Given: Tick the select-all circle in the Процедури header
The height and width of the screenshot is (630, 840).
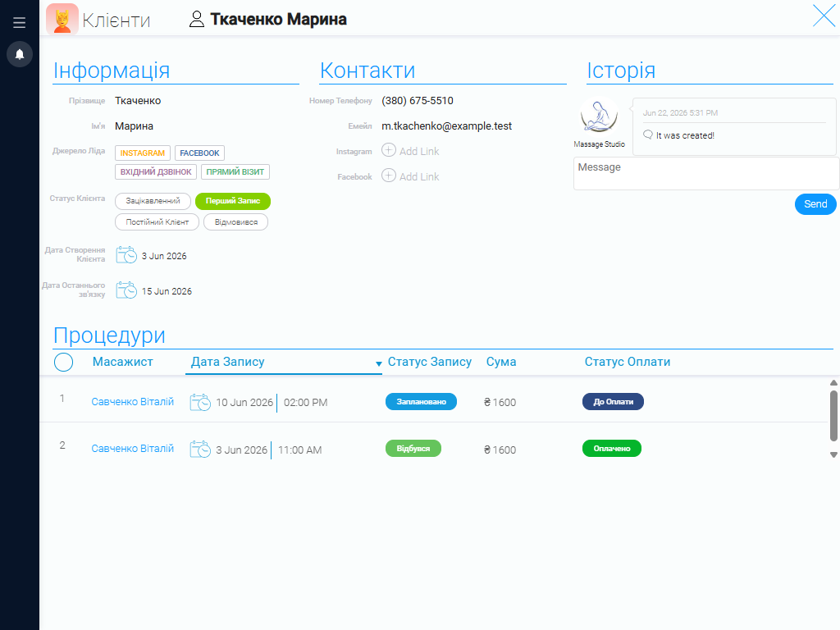Looking at the screenshot, I should pyautogui.click(x=64, y=362).
